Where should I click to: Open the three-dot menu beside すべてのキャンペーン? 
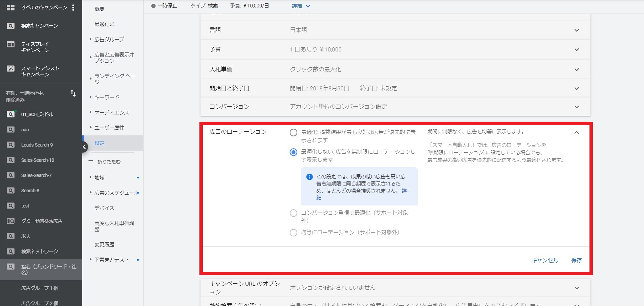73,7
